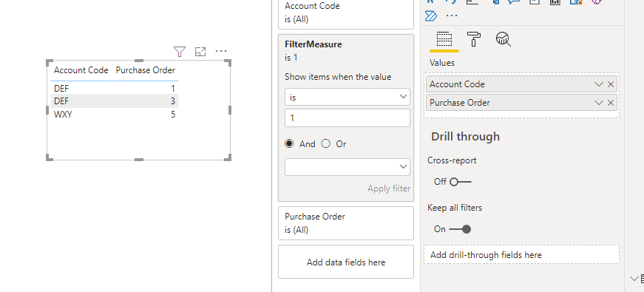The width and height of the screenshot is (644, 292).
Task: Click the filter funnel icon above the table visual
Action: 180,52
